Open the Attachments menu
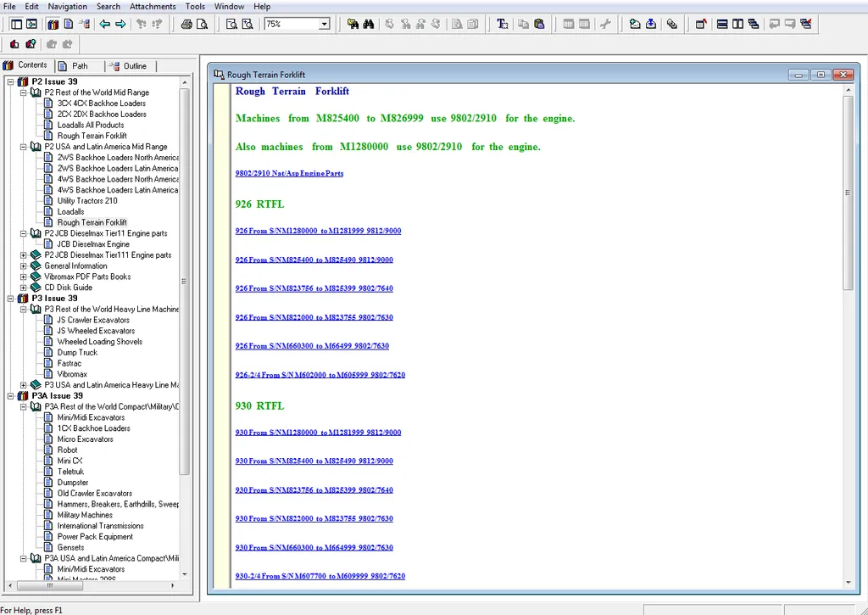Image resolution: width=868 pixels, height=615 pixels. pyautogui.click(x=153, y=7)
